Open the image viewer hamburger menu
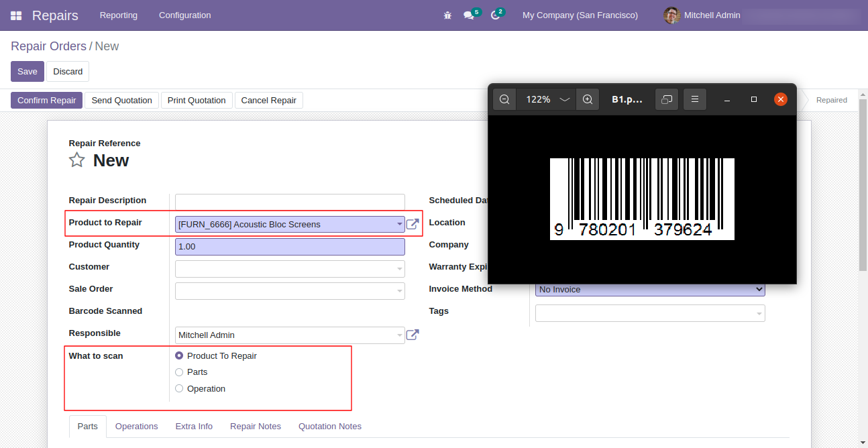The width and height of the screenshot is (868, 448). pyautogui.click(x=695, y=99)
